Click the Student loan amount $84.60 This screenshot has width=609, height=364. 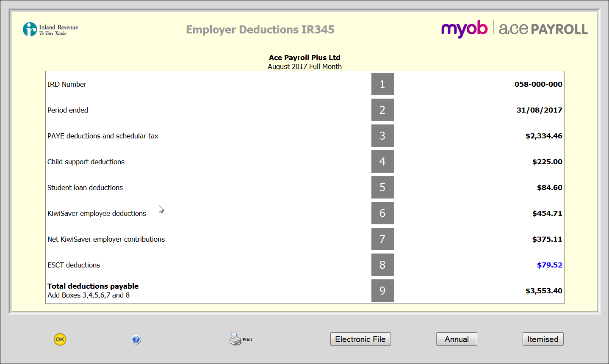pos(549,188)
